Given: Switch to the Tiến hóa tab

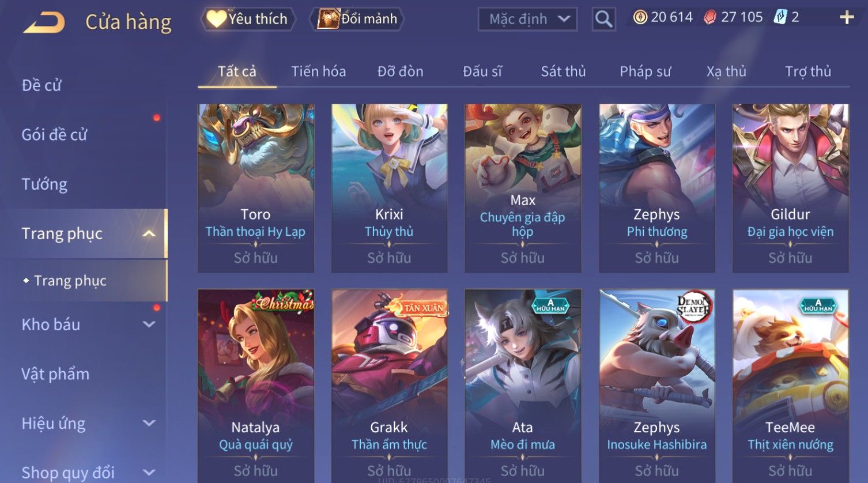Looking at the screenshot, I should click(318, 71).
